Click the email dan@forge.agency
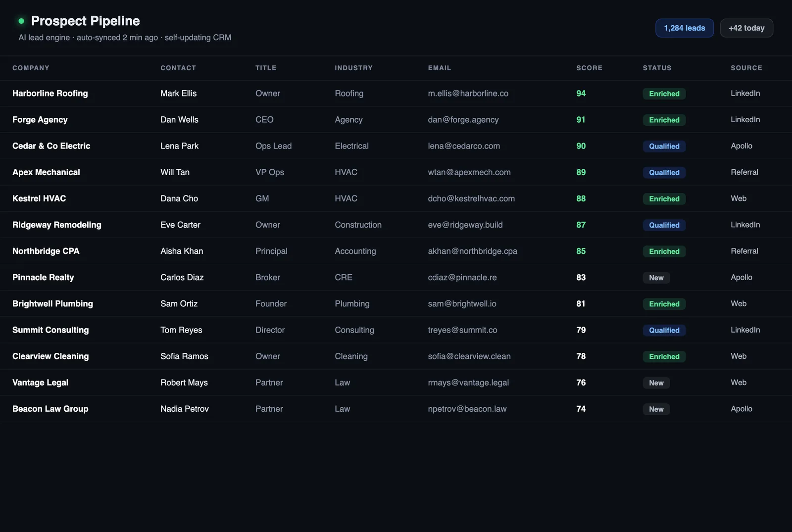The height and width of the screenshot is (532, 792). pyautogui.click(x=463, y=120)
